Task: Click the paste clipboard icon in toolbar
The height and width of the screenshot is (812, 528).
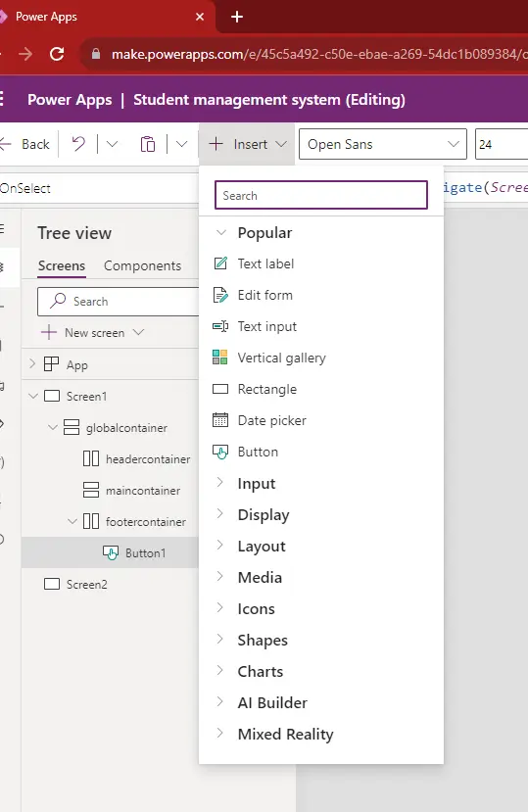Action: point(148,144)
